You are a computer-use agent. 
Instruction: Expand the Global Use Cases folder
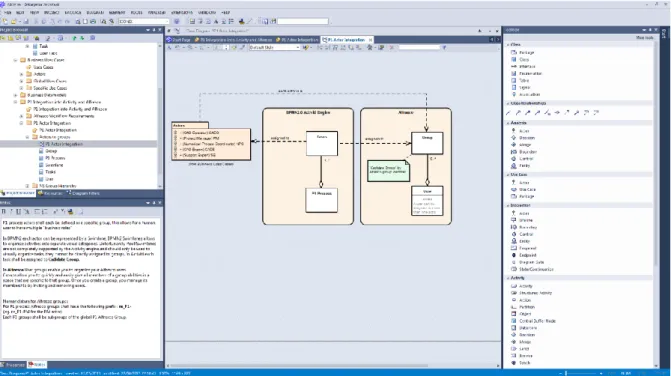[x=21, y=81]
